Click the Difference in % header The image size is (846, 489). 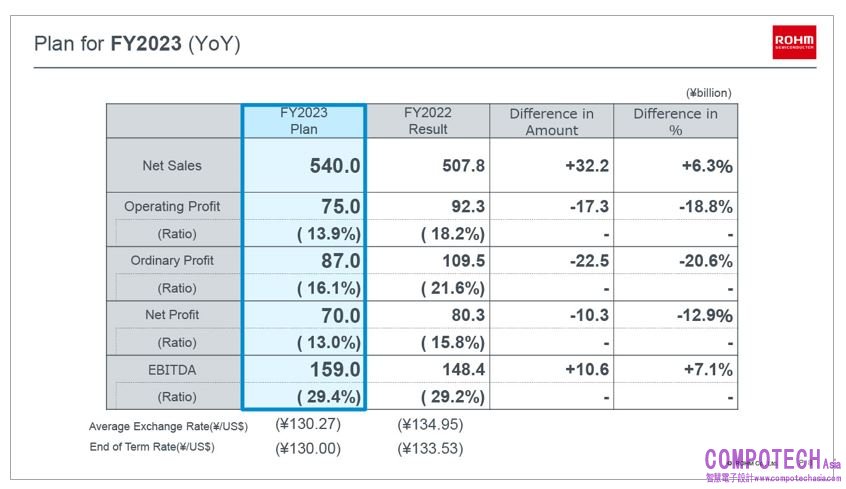tap(675, 121)
